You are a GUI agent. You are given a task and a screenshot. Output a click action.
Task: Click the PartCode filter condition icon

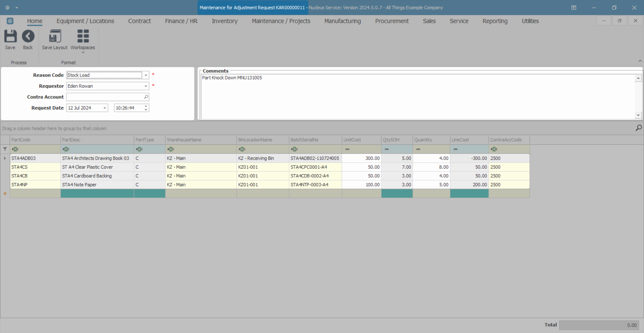pyautogui.click(x=15, y=149)
